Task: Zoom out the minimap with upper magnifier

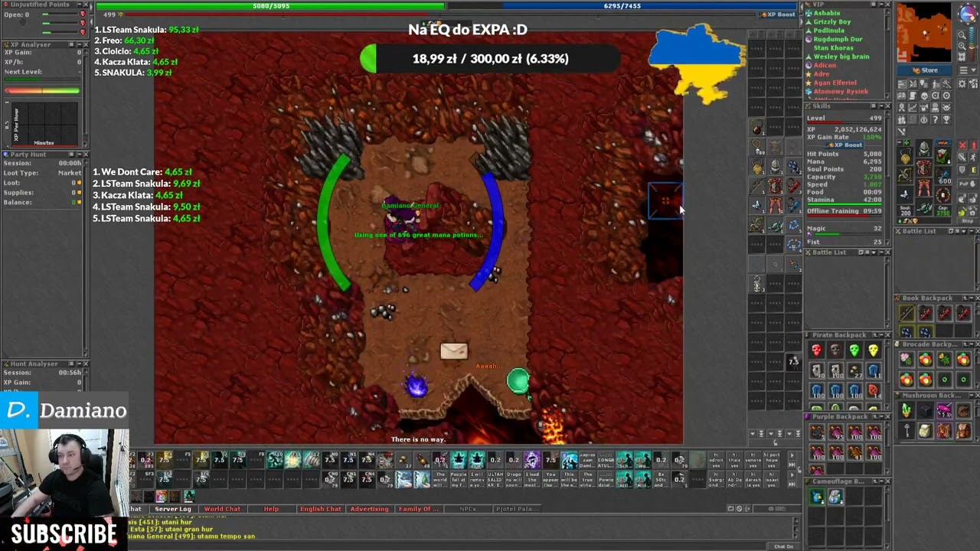Action: [962, 34]
